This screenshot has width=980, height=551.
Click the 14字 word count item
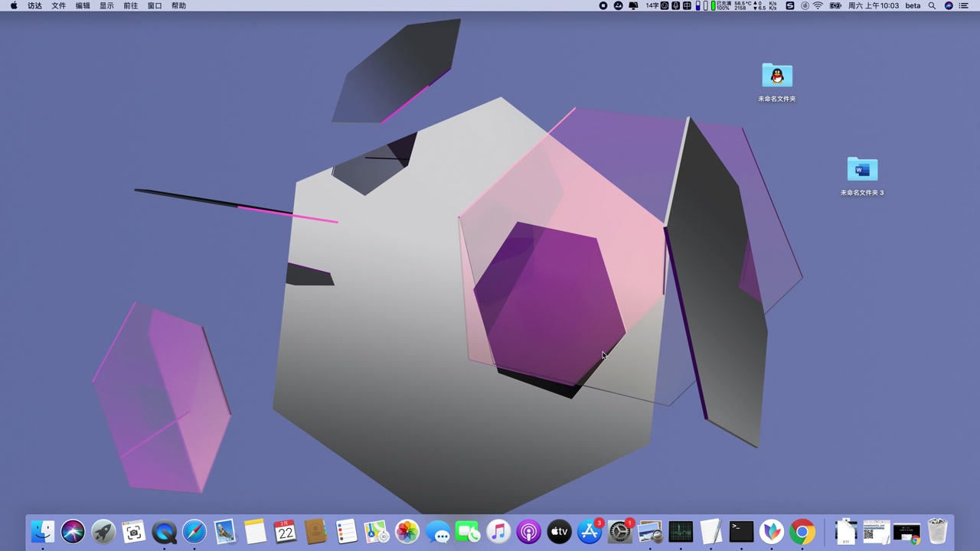pyautogui.click(x=652, y=5)
